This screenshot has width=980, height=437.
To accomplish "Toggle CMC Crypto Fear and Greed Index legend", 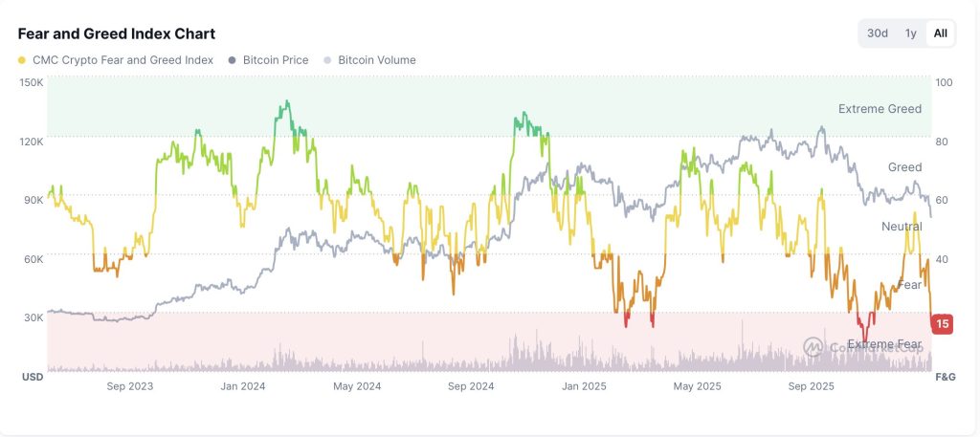I will 116,60.
